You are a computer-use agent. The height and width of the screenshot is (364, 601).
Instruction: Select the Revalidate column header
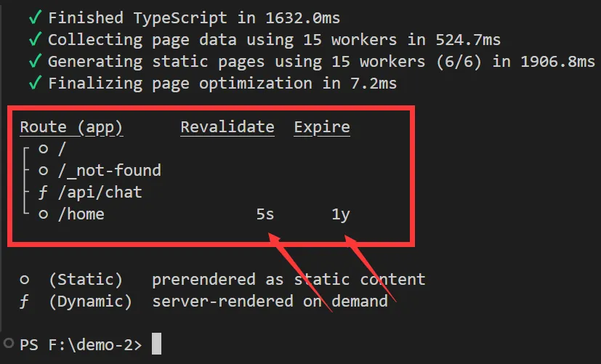pos(227,127)
